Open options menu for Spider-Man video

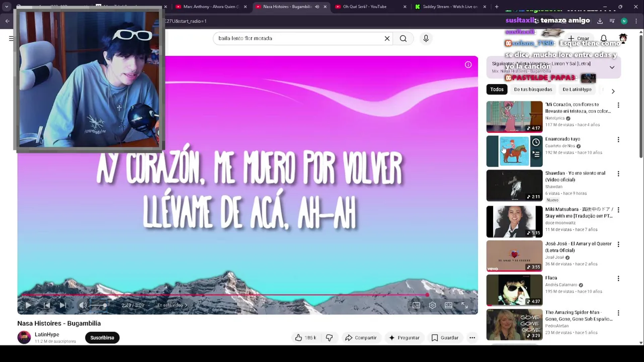(x=618, y=313)
